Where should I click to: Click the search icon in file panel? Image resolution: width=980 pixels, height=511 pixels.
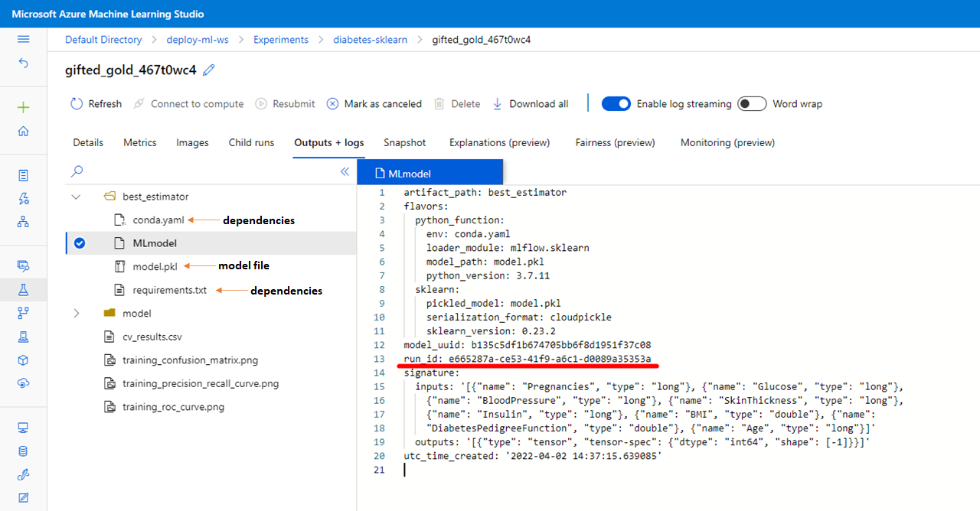77,172
